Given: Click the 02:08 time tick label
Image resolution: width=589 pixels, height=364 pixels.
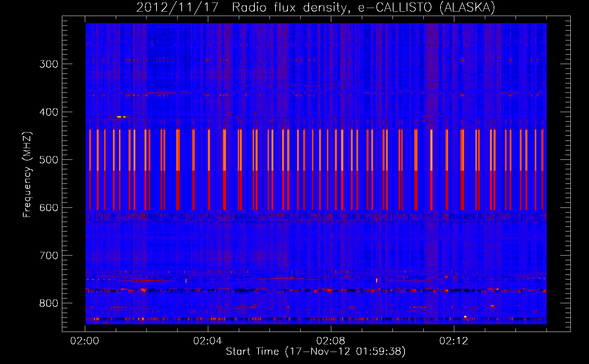Looking at the screenshot, I should tap(331, 341).
